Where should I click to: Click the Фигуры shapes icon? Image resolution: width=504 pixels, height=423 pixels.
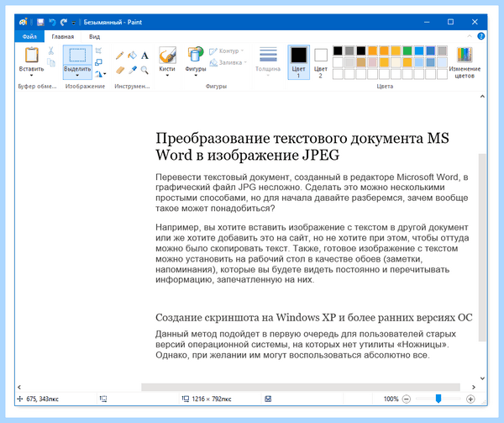(196, 55)
